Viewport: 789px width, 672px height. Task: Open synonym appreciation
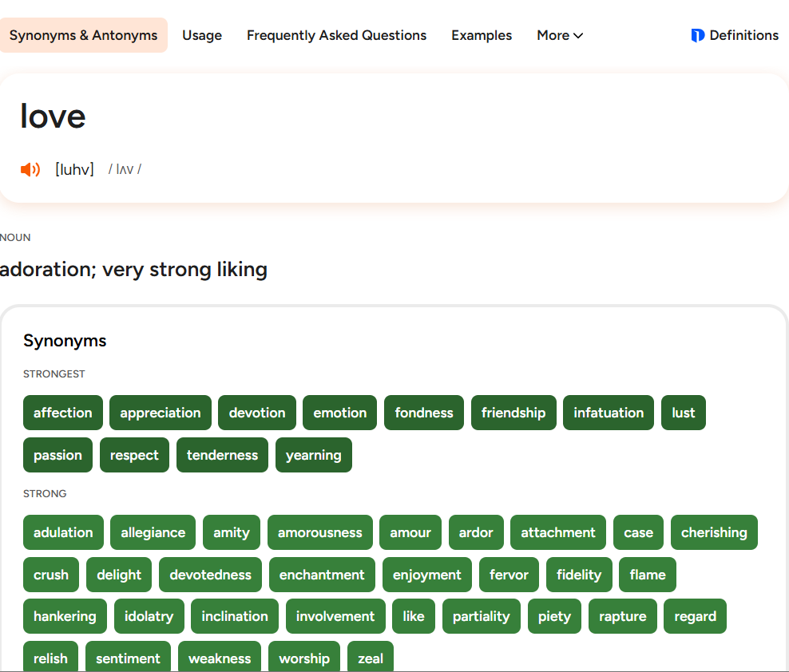(161, 413)
